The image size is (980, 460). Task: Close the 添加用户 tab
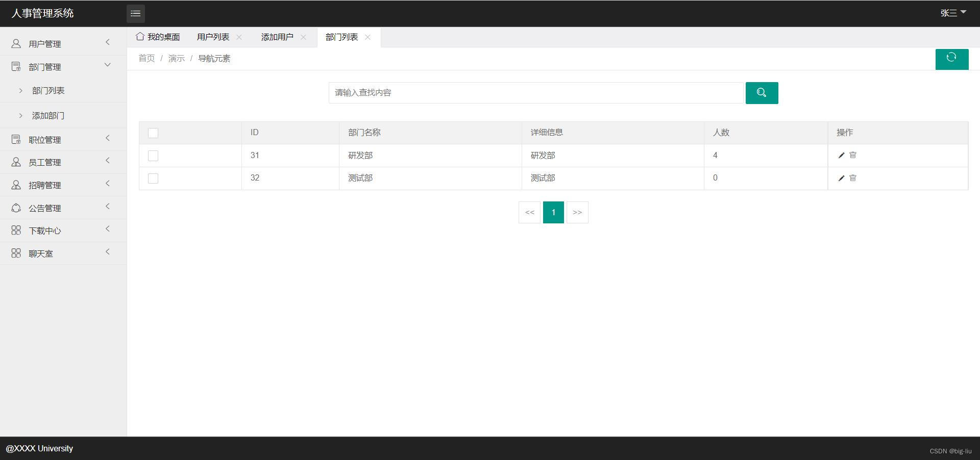pyautogui.click(x=303, y=37)
